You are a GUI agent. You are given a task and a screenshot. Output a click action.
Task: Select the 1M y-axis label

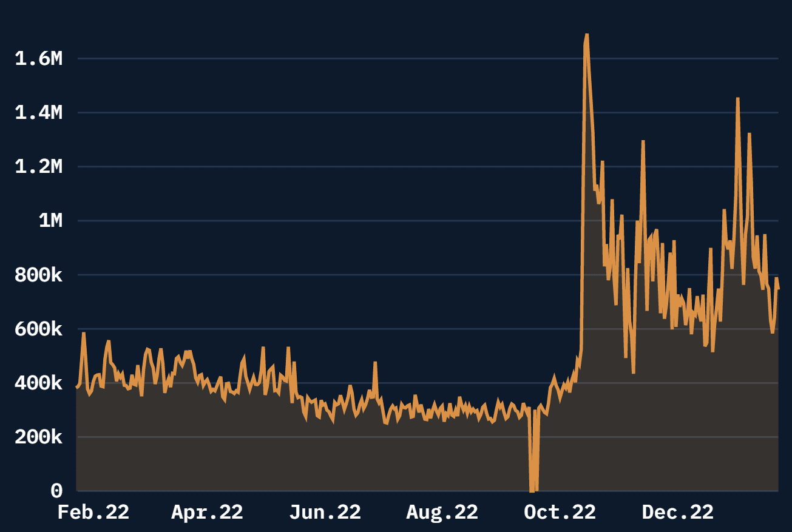50,221
